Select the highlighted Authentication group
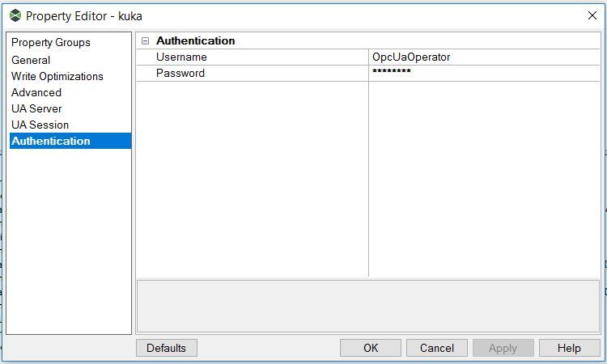 tap(70, 141)
